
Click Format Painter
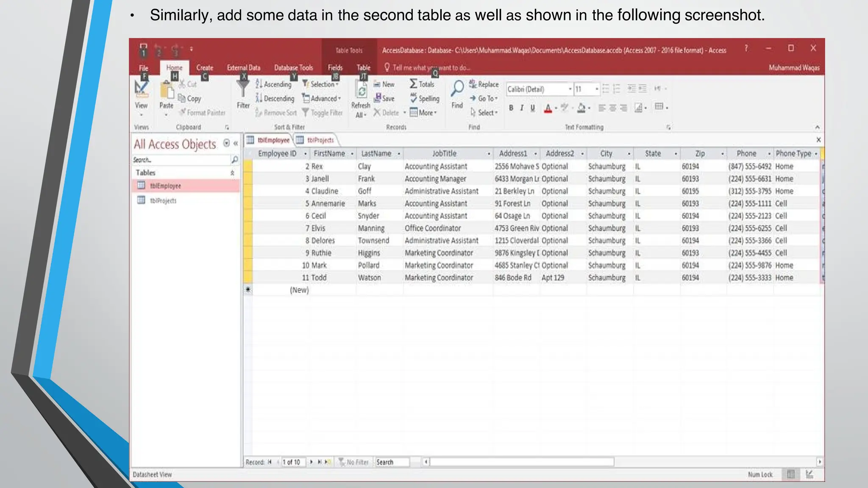pyautogui.click(x=202, y=113)
